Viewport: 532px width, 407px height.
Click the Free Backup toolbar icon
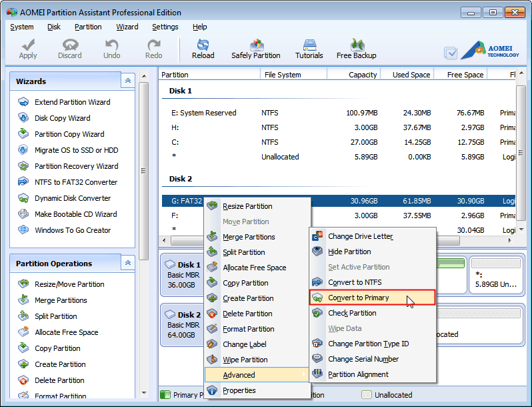pos(356,49)
